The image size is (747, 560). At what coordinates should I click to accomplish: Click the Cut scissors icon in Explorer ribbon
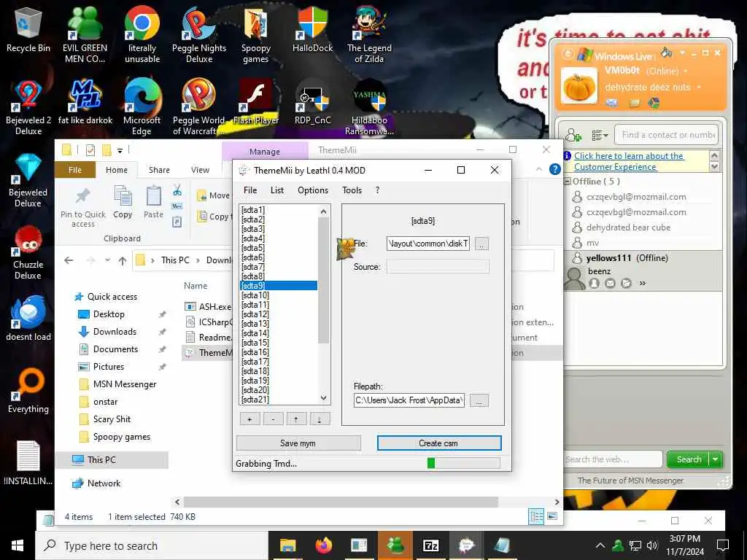(x=177, y=190)
